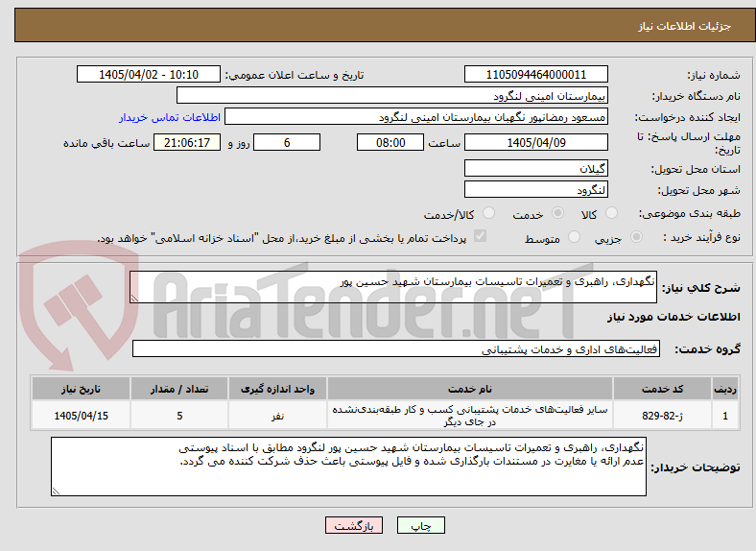Click the announcement date field 1405/04/02 - 10:10
Viewport: 756px width, 551px height.
coord(149,74)
